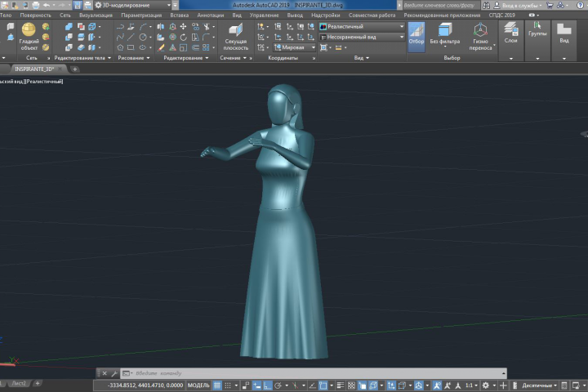This screenshot has width=588, height=392.
Task: Toggle МОДЕЛЬ model space button
Action: [198, 385]
